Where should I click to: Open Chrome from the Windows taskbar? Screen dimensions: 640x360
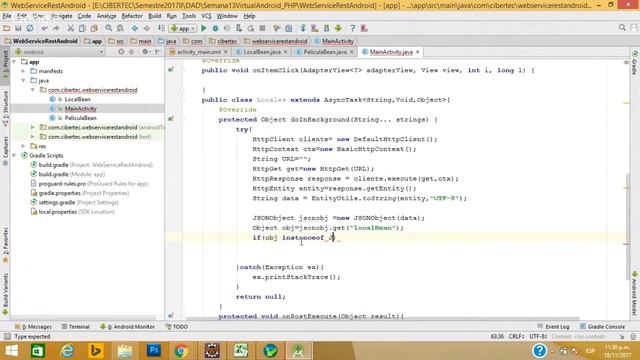[181, 351]
